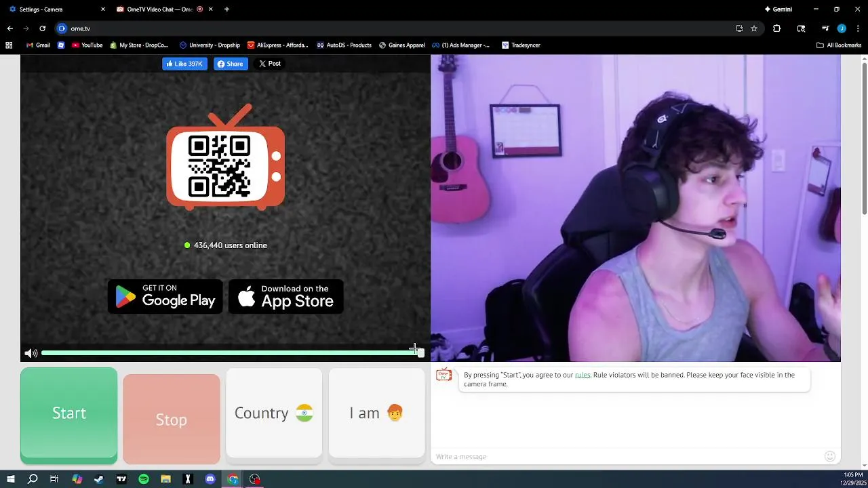Image resolution: width=868 pixels, height=488 pixels.
Task: Open the Gemini button in title bar
Action: point(778,9)
